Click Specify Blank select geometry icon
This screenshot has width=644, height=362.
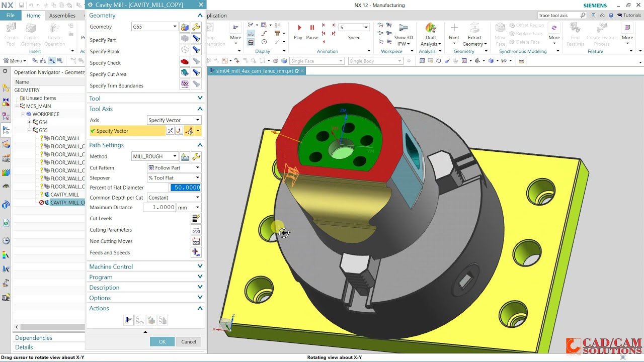pyautogui.click(x=185, y=50)
